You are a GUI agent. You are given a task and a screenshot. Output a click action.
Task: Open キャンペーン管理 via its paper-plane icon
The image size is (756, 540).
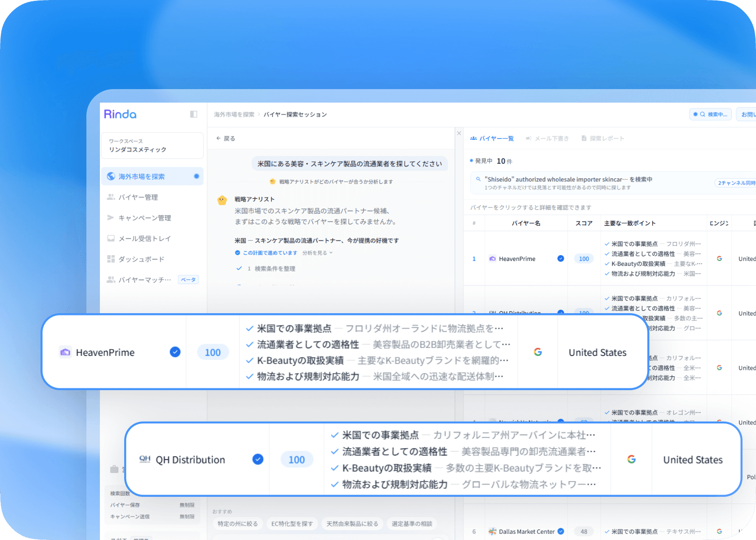pyautogui.click(x=111, y=218)
